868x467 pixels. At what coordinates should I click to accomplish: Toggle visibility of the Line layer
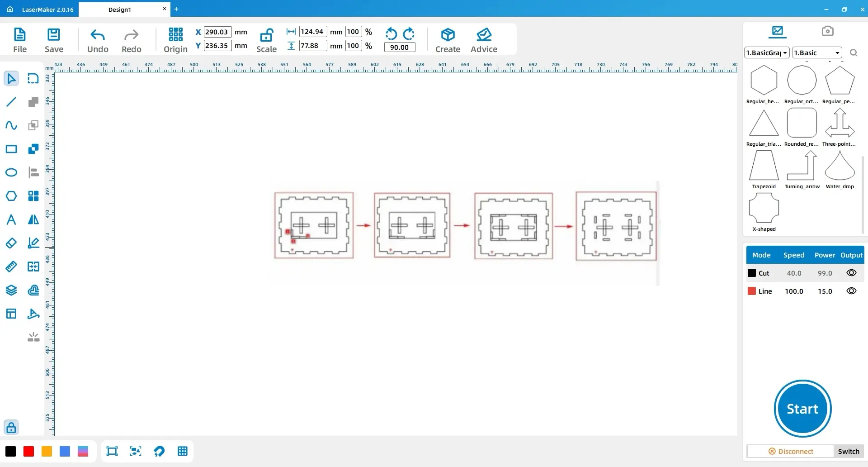[x=851, y=291]
